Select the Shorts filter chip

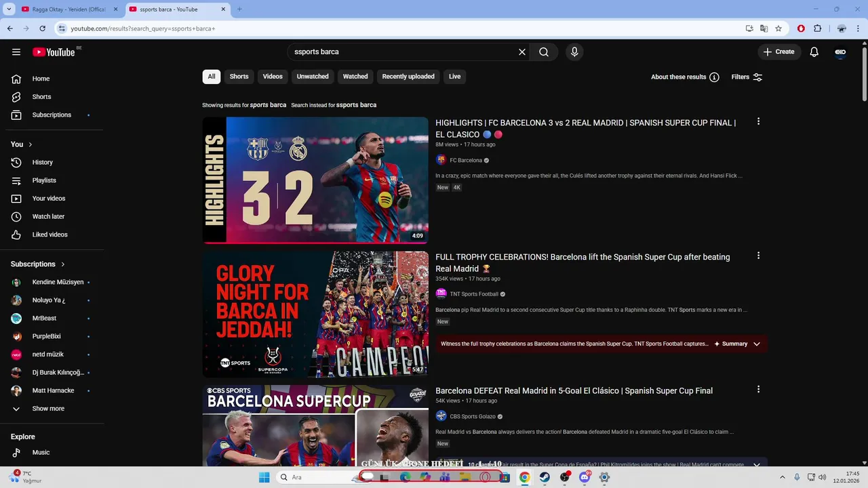coord(239,77)
